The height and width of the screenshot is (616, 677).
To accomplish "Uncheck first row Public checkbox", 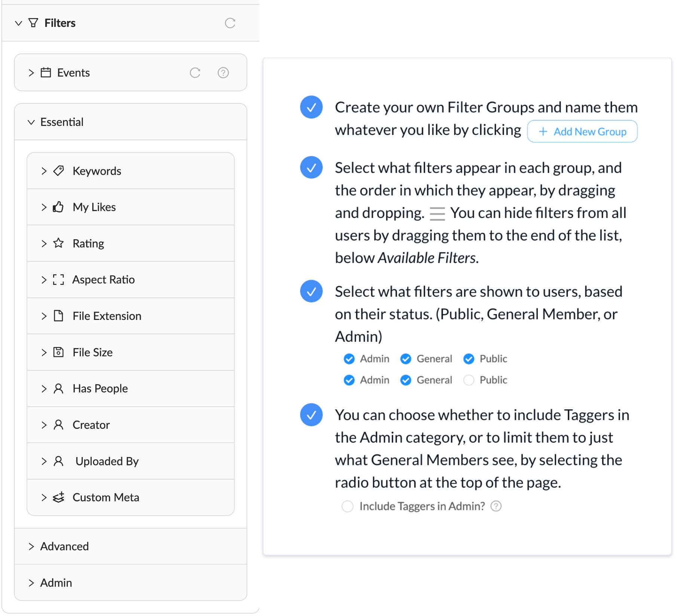I will pos(469,359).
